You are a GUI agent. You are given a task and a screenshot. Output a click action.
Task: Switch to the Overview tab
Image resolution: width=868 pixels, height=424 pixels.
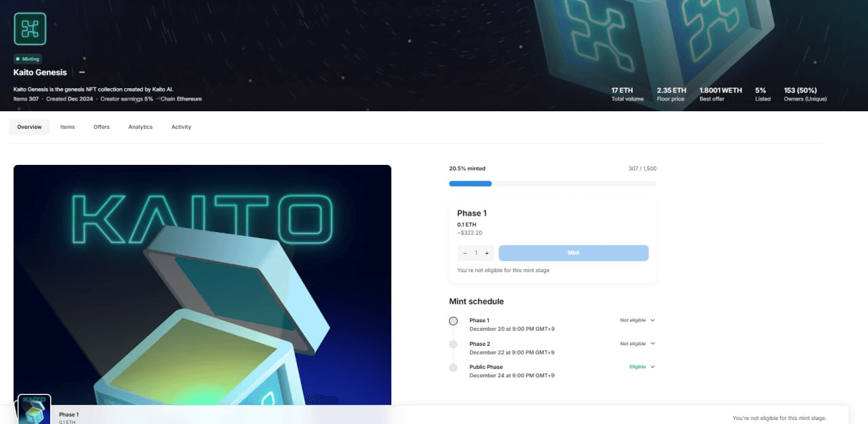(x=29, y=127)
